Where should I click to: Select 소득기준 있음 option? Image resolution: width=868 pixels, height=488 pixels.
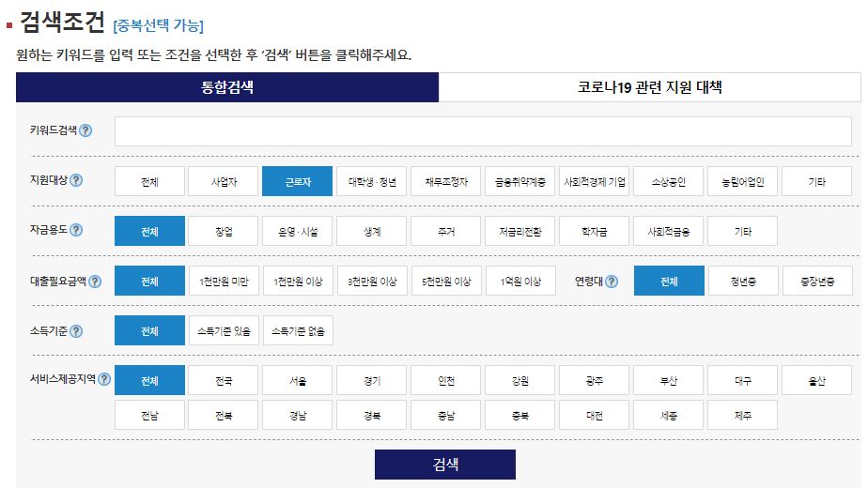click(224, 331)
